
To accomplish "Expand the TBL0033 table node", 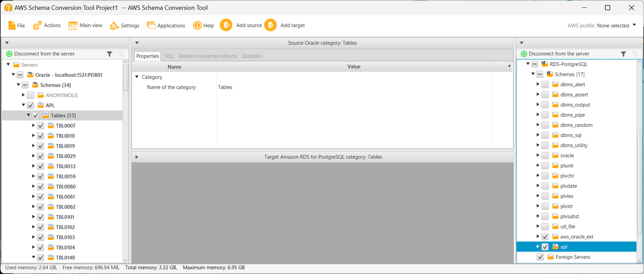I will (33, 166).
